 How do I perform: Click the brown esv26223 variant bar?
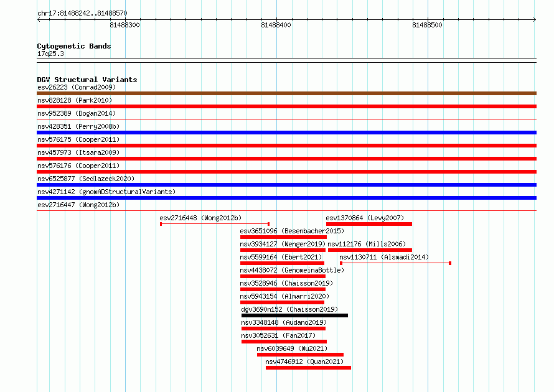pos(286,93)
